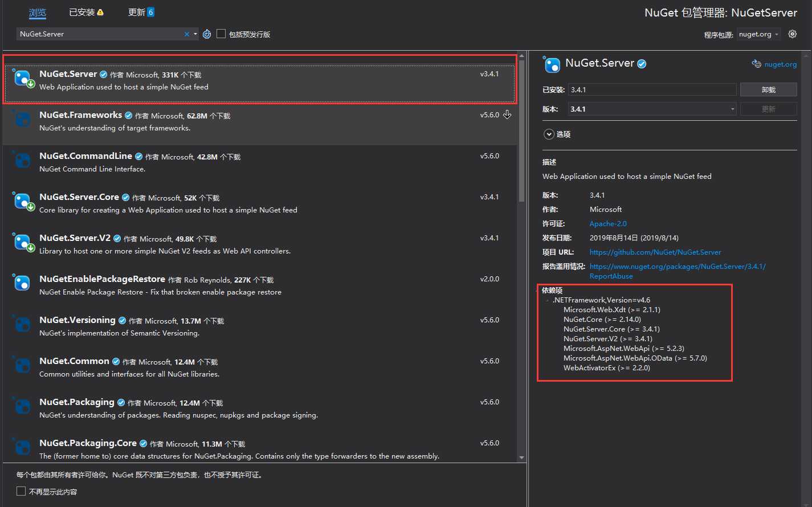Click the NuGet.Server.V2 package icon

pyautogui.click(x=23, y=243)
